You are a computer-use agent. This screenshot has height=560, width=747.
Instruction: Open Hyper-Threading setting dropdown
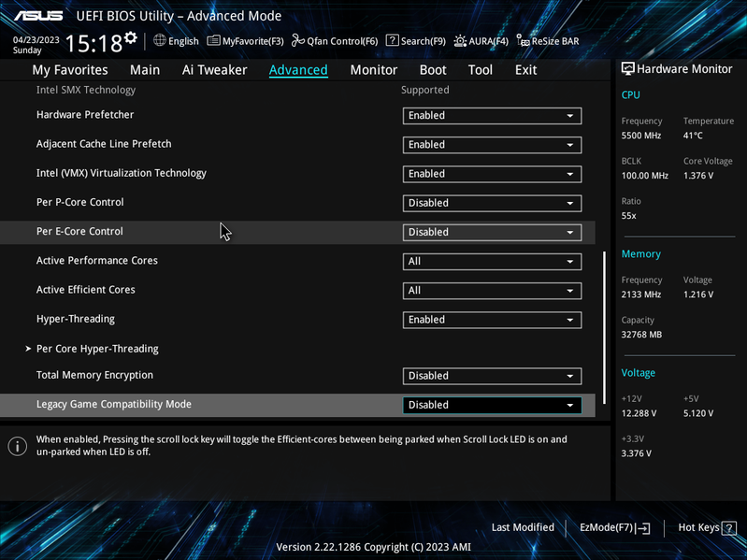(x=492, y=320)
